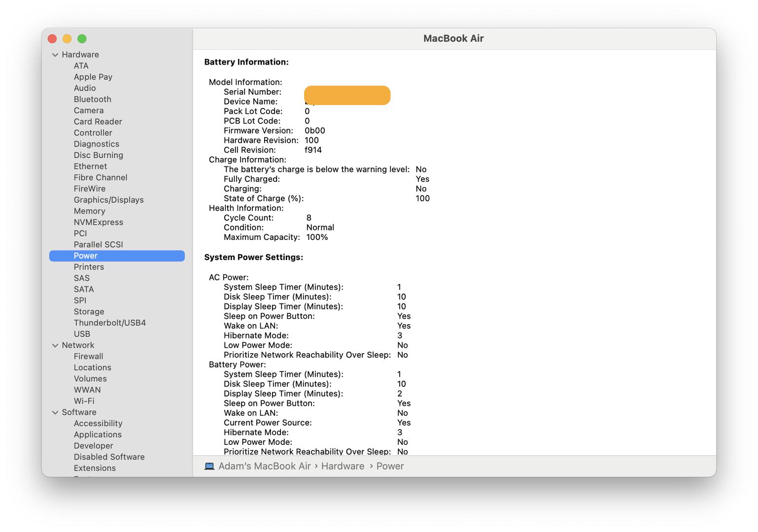Click the Serial Number label
The height and width of the screenshot is (532, 758).
pos(252,92)
